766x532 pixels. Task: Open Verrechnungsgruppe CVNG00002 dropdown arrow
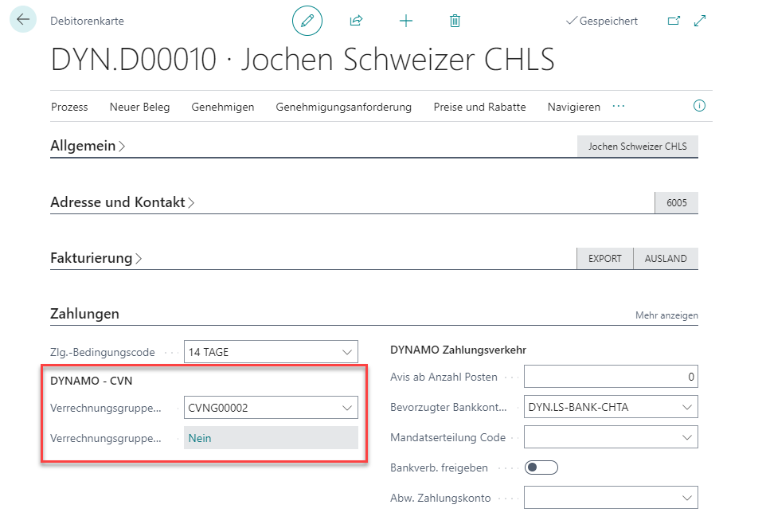(347, 408)
